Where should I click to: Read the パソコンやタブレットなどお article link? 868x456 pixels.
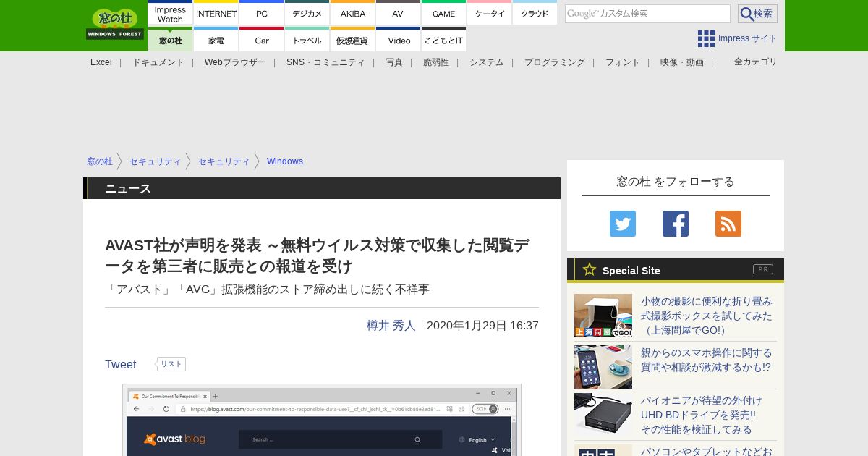(707, 451)
